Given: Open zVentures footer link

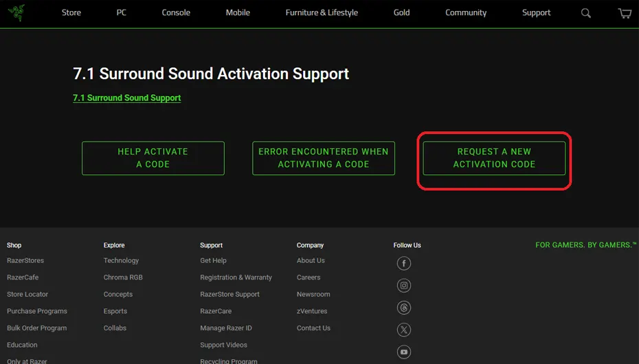Looking at the screenshot, I should 312,311.
